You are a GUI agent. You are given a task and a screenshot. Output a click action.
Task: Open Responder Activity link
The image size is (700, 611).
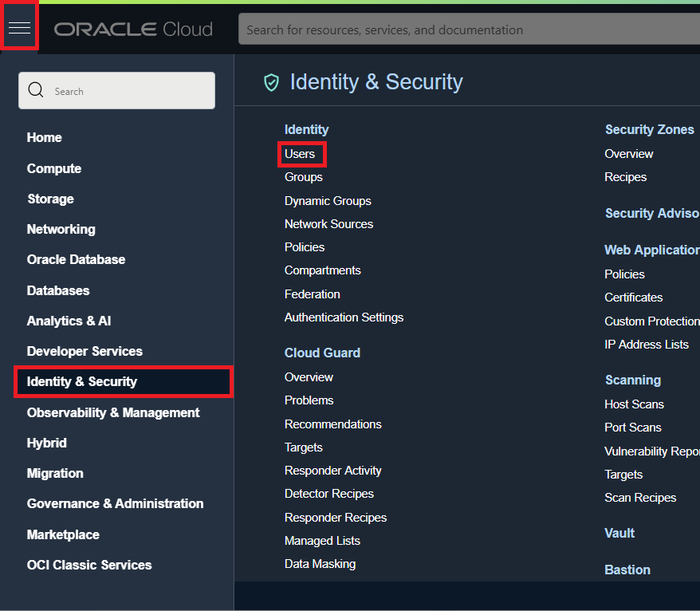pyautogui.click(x=333, y=471)
